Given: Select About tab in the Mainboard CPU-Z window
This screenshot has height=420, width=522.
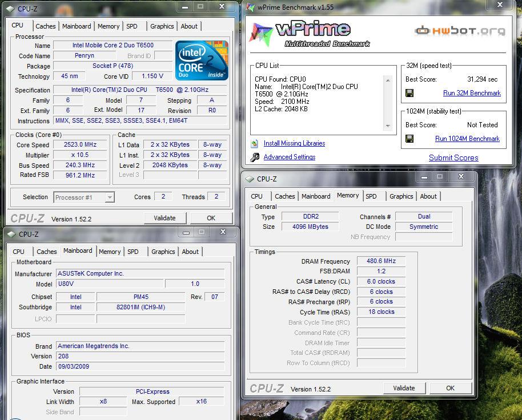Looking at the screenshot, I should pyautogui.click(x=190, y=252).
